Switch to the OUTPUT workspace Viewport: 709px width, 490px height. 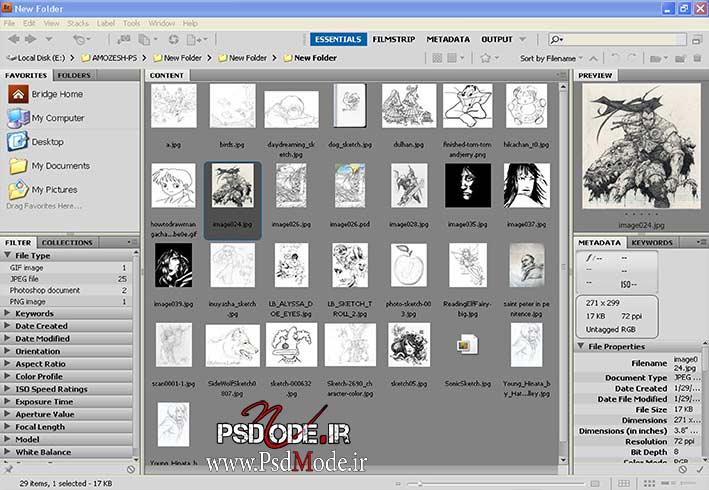click(x=496, y=39)
